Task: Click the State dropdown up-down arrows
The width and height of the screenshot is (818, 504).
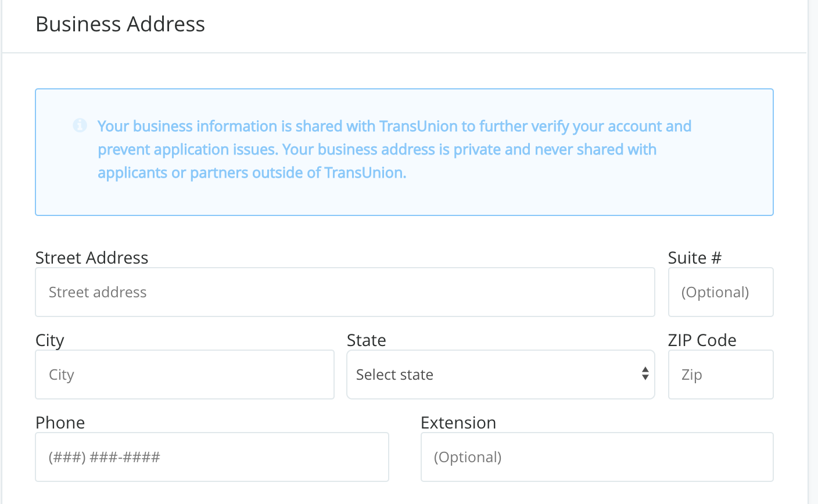Action: click(645, 374)
